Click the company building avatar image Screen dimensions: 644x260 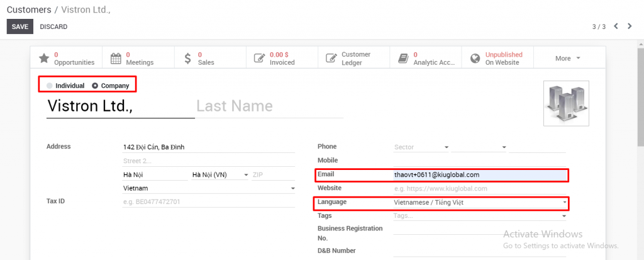[566, 103]
